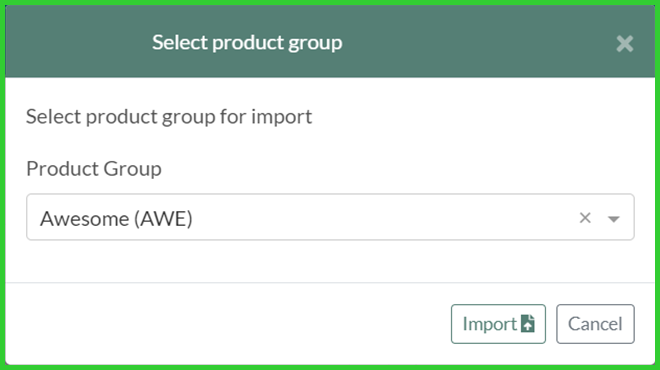This screenshot has width=660, height=370.
Task: Select the Awesome (AWE) text in field
Action: (x=116, y=218)
